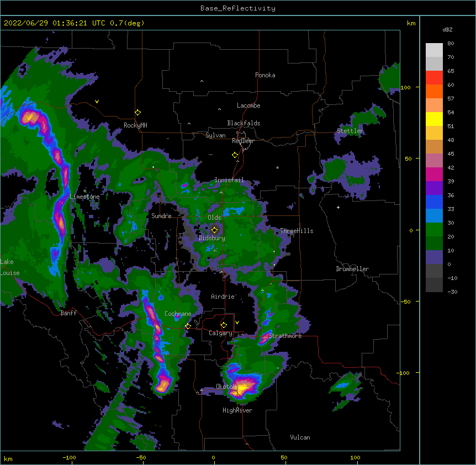Viewport: 476px width, 465px height.
Task: Select the white asterisk marker above Limestone
Action: (84, 191)
